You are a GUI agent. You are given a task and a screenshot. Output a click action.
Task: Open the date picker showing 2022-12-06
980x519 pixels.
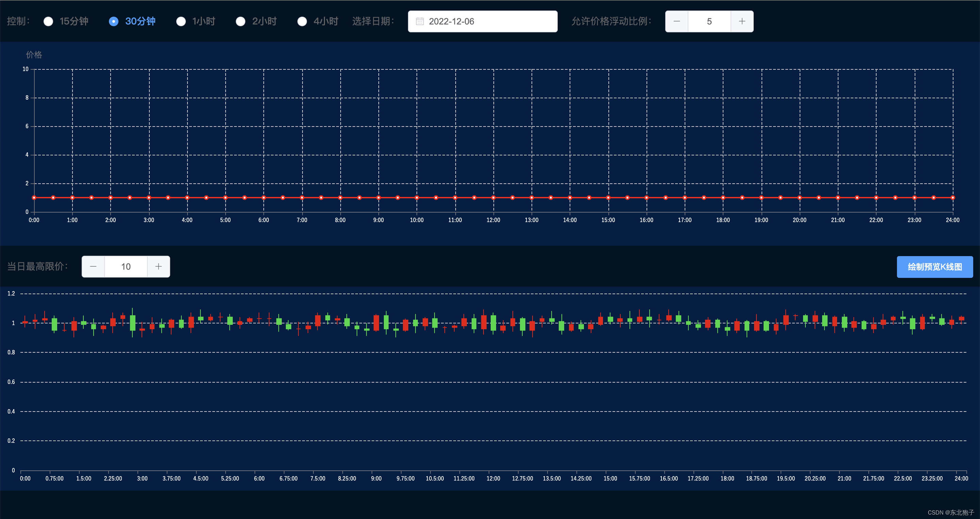(x=483, y=21)
